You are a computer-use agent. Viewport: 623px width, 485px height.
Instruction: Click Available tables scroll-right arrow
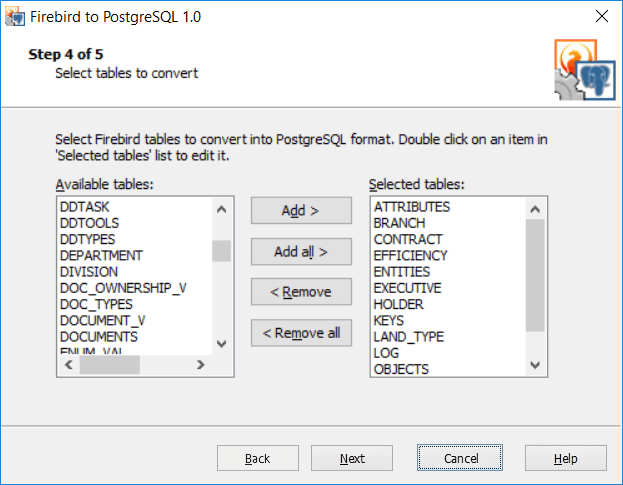coord(201,365)
